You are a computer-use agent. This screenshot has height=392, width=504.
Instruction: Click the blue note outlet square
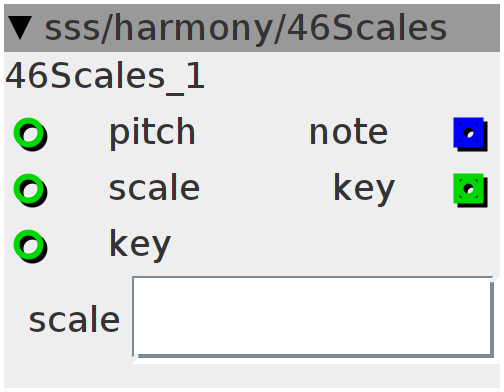pyautogui.click(x=470, y=133)
